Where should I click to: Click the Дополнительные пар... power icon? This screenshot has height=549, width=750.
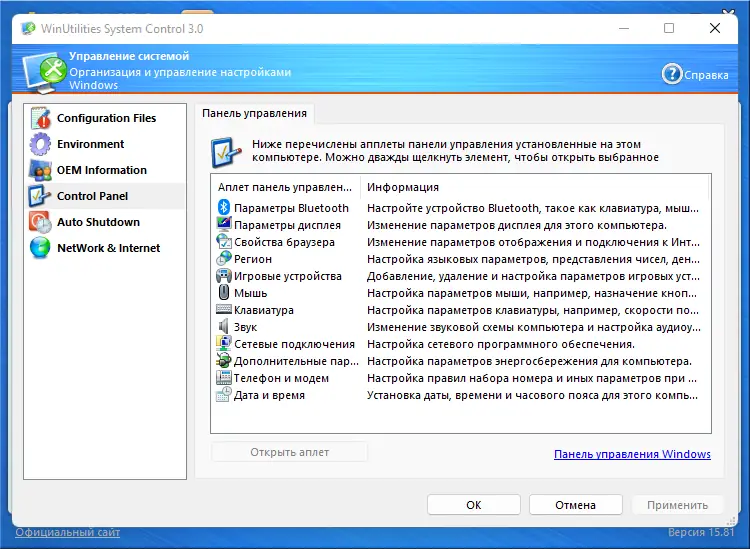[224, 361]
